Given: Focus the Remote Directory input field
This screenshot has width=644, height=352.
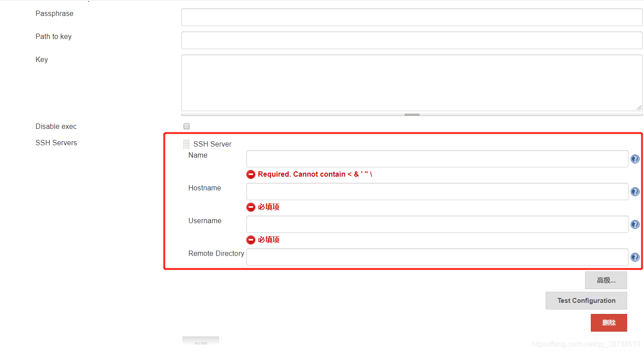Looking at the screenshot, I should coord(437,257).
